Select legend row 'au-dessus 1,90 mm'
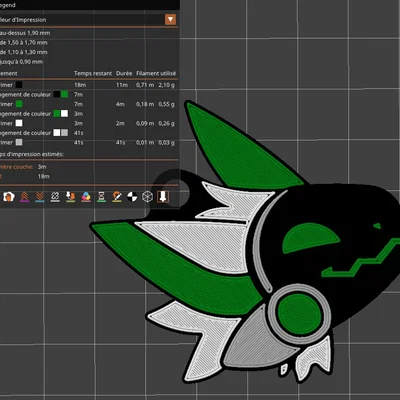Viewport: 400px width, 400px height. pos(25,33)
